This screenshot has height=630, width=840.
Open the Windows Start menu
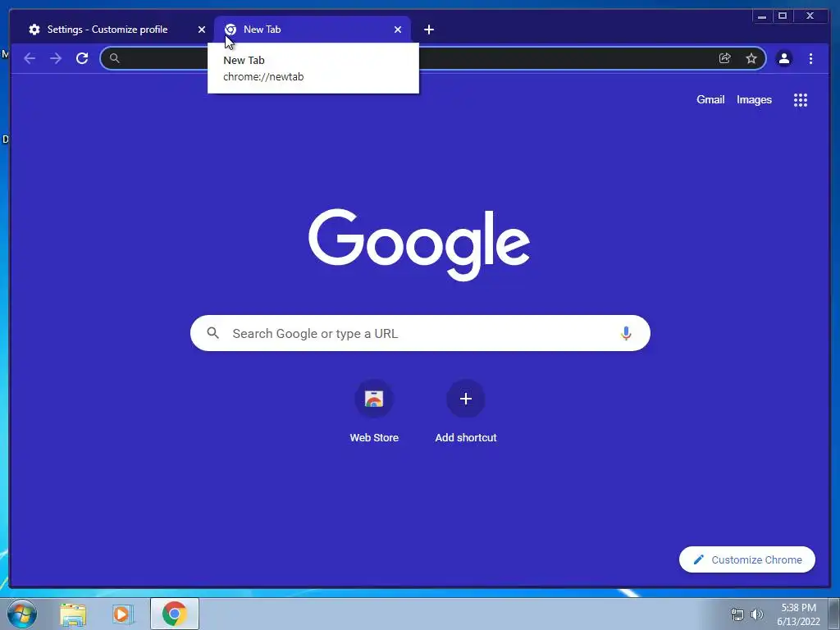[x=22, y=614]
